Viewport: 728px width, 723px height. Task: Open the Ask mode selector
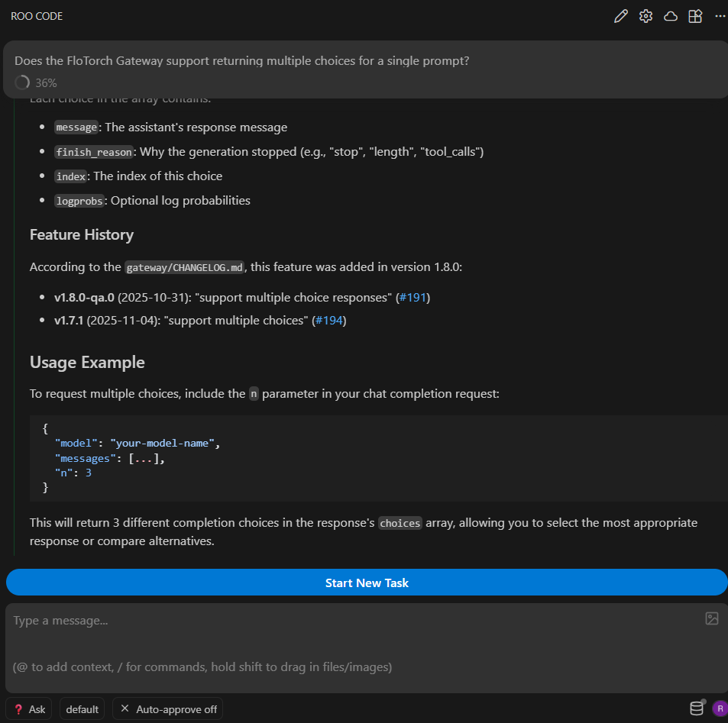tap(28, 708)
